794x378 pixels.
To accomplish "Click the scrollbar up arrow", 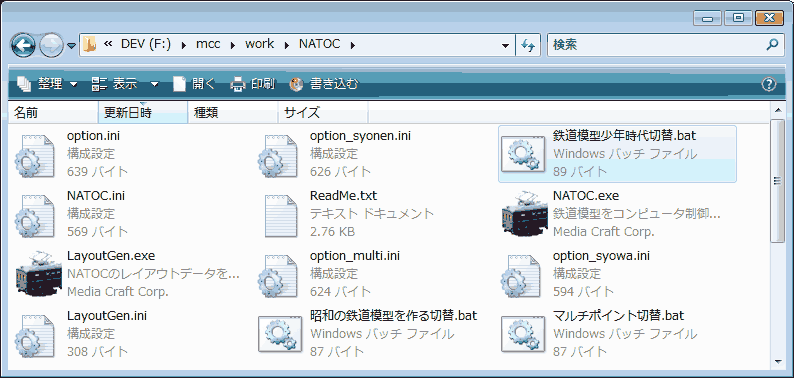I will (778, 110).
